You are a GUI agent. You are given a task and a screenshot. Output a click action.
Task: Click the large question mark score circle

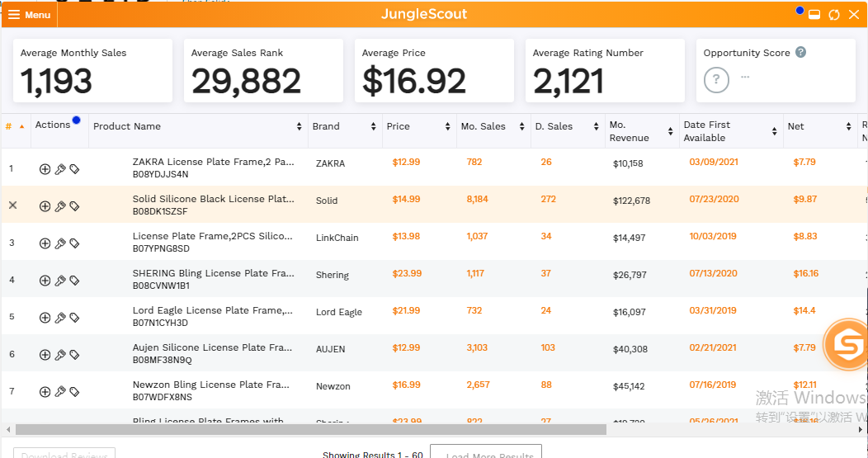[716, 80]
